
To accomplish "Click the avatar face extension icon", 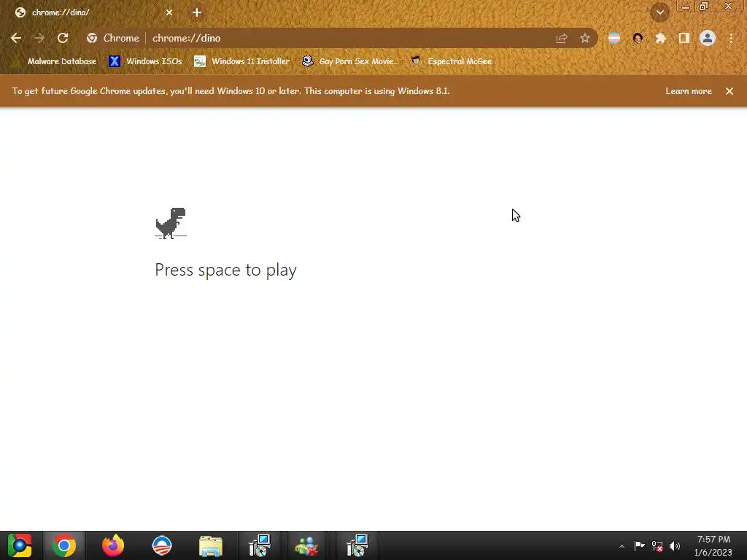I will (x=638, y=38).
